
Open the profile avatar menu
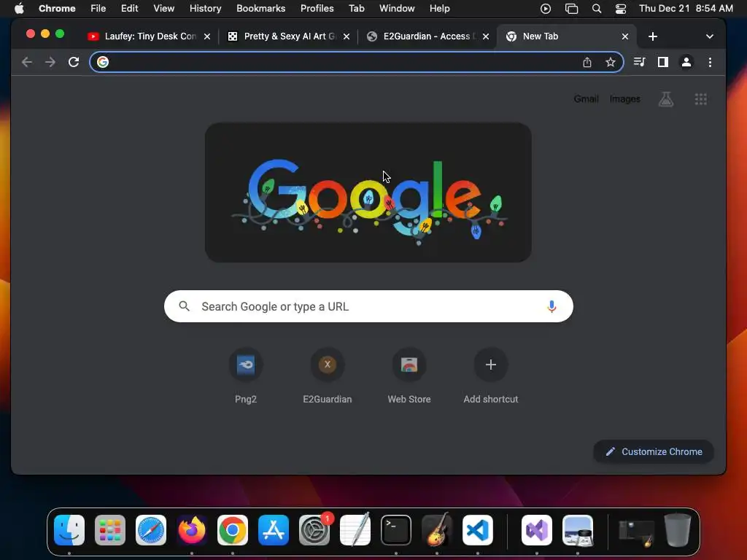click(x=686, y=62)
